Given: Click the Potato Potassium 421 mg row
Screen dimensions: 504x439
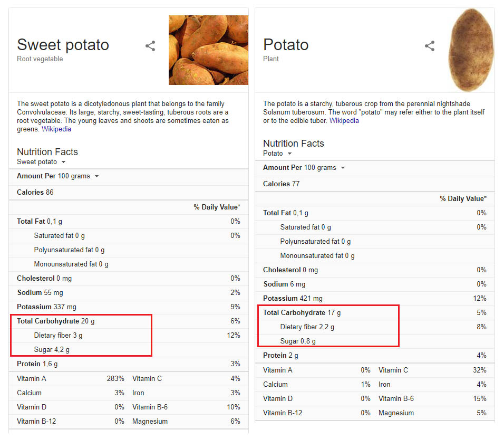Looking at the screenshot, I should [375, 299].
